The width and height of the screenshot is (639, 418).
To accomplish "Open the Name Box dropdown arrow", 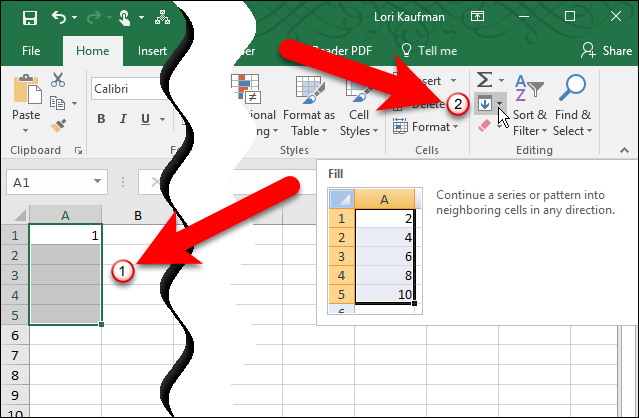I will click(97, 181).
